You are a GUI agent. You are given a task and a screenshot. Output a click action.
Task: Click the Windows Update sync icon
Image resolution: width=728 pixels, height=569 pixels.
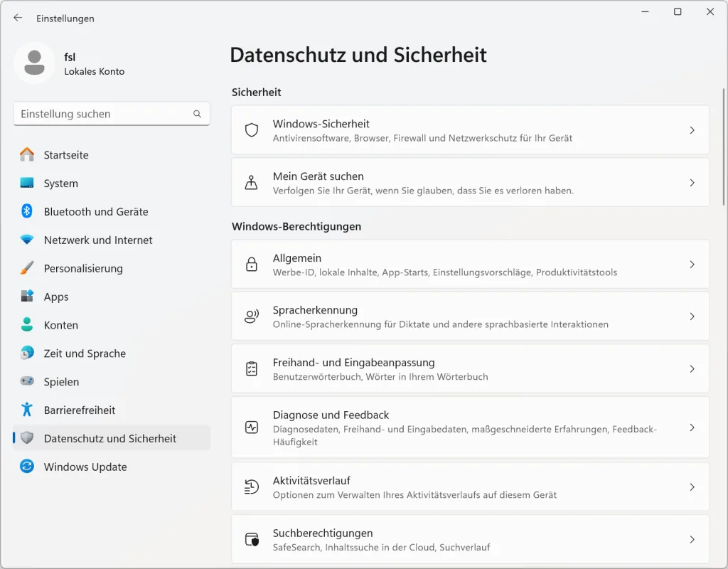[27, 467]
